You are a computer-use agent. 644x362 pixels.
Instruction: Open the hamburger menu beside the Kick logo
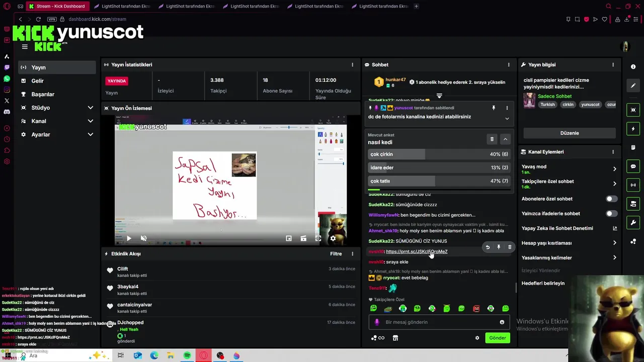click(25, 47)
